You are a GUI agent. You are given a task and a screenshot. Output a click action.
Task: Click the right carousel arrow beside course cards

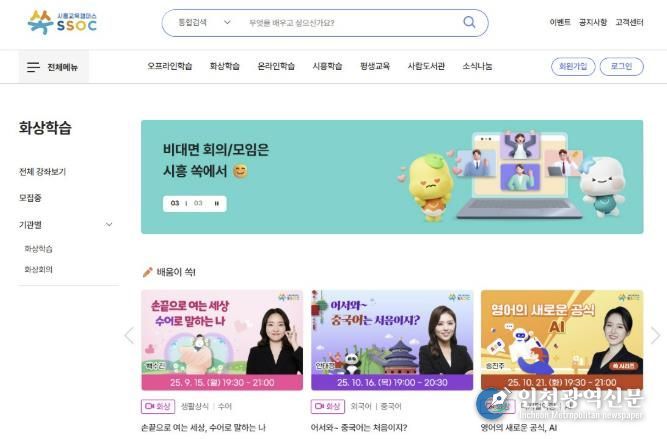(x=655, y=335)
